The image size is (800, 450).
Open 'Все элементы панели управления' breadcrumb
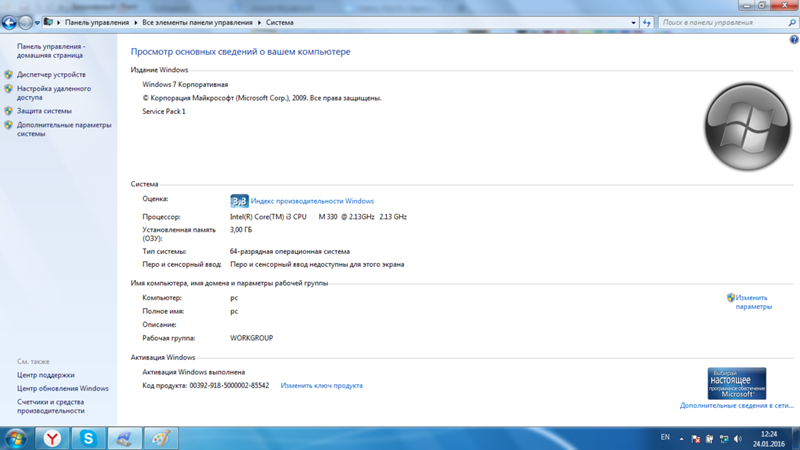pyautogui.click(x=197, y=22)
